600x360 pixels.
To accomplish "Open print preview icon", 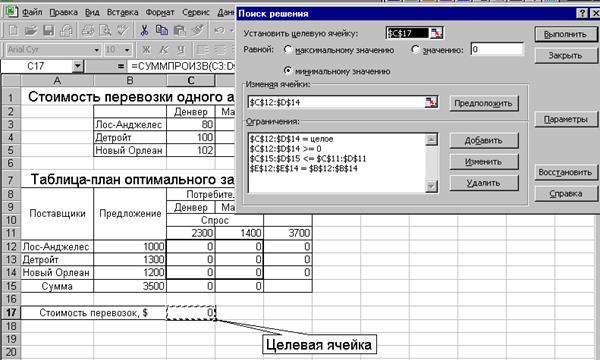I will 104,31.
